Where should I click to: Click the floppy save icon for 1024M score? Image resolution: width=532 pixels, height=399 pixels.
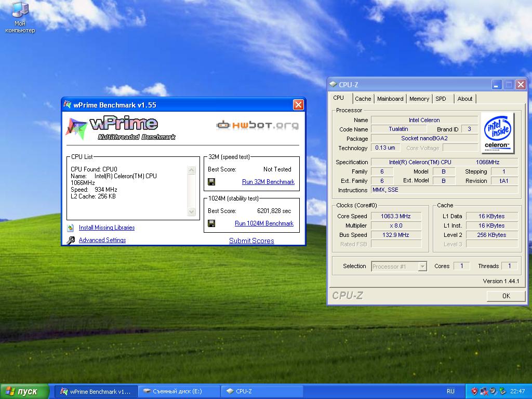211,223
